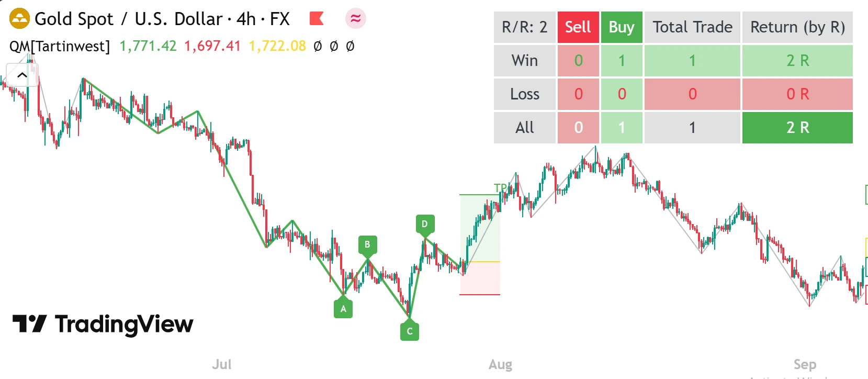Click the Gold Spot symbol logo icon
This screenshot has height=379, width=868.
coord(19,19)
